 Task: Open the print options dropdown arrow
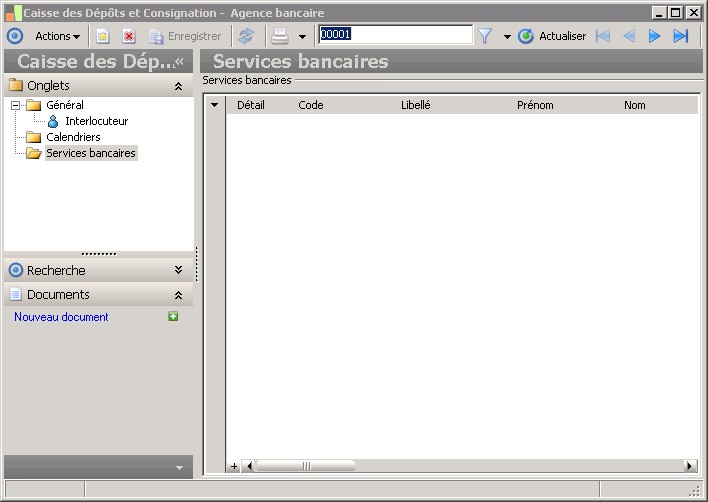(303, 37)
